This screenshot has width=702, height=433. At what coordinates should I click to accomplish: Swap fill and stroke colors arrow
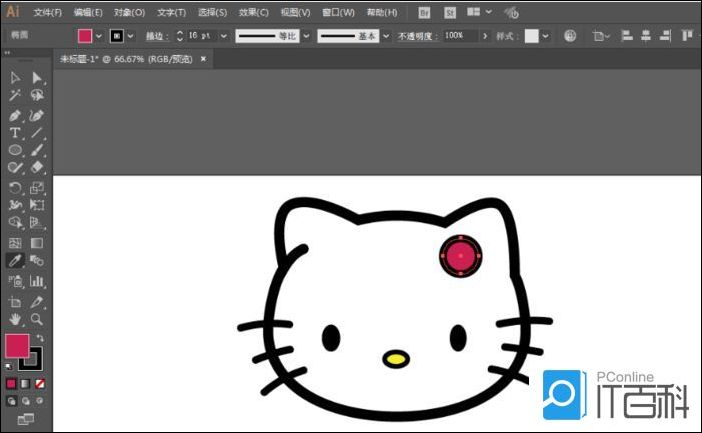tap(39, 338)
